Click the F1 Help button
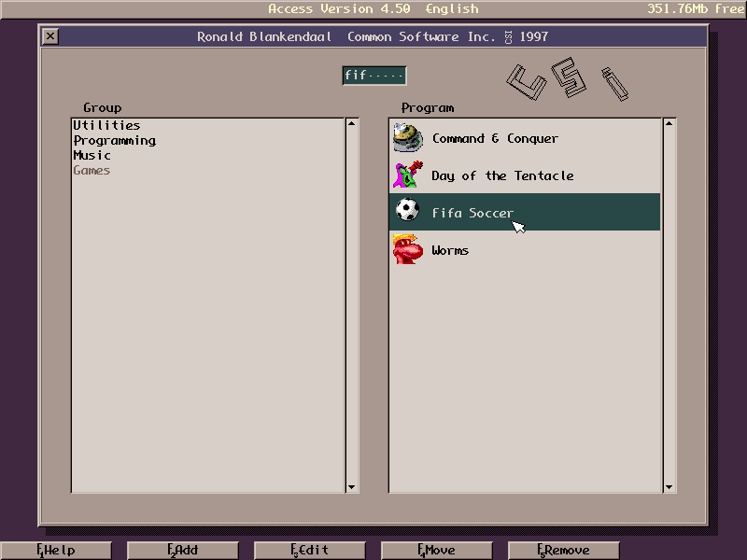747x560 pixels. (56, 551)
